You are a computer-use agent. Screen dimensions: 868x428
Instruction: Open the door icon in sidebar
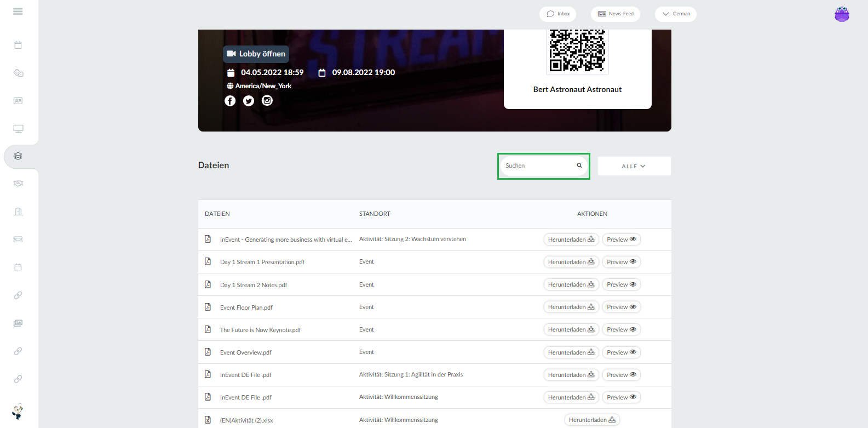pyautogui.click(x=18, y=212)
